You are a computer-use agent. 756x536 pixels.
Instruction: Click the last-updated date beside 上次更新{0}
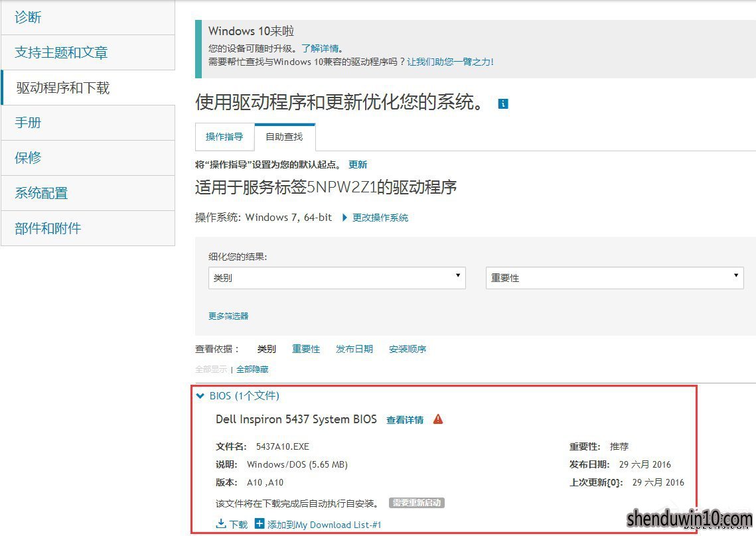[658, 482]
